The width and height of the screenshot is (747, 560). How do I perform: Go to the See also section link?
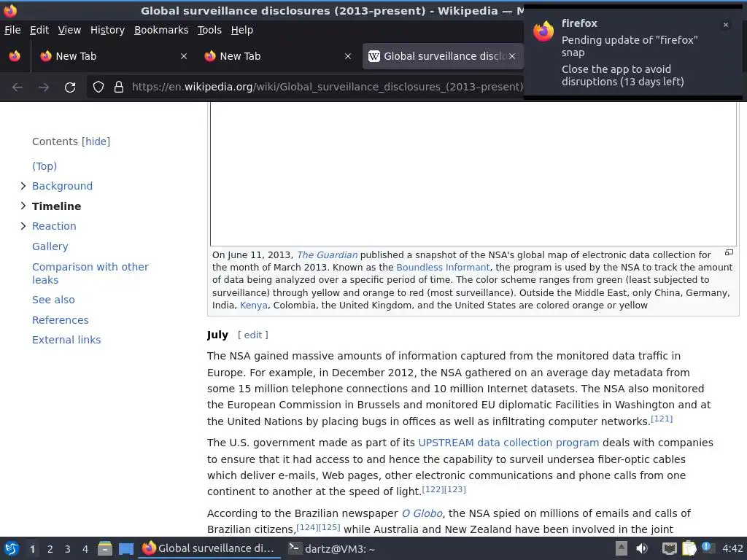click(x=53, y=300)
